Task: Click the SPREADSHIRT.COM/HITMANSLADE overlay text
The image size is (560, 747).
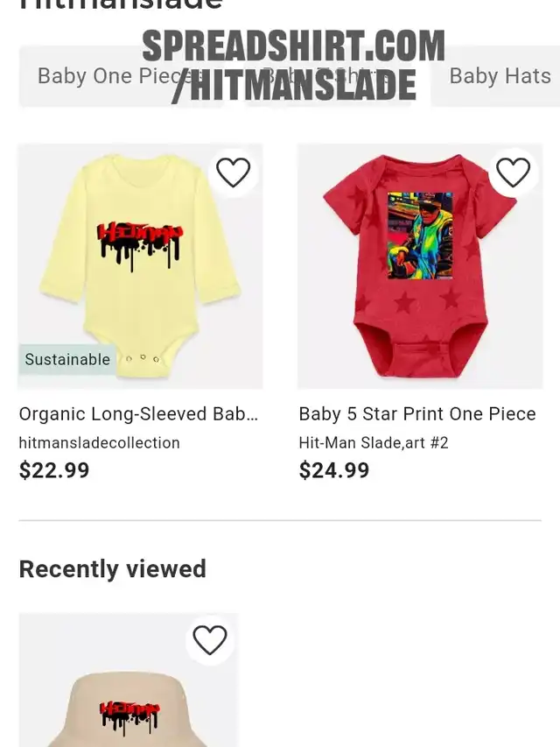Action: [293, 66]
